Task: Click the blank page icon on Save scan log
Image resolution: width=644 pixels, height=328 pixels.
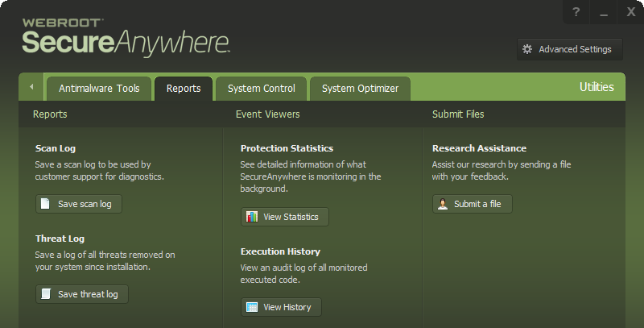Action: 45,203
